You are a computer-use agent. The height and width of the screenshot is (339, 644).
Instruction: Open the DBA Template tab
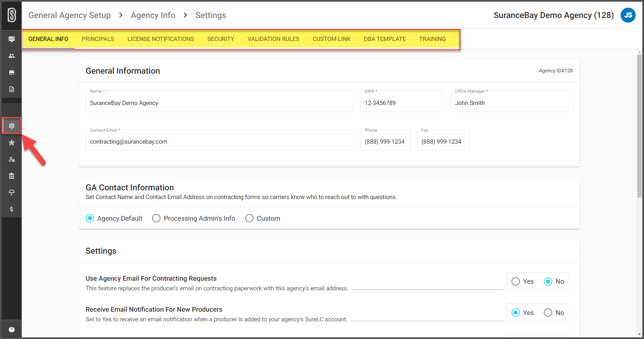(x=385, y=39)
